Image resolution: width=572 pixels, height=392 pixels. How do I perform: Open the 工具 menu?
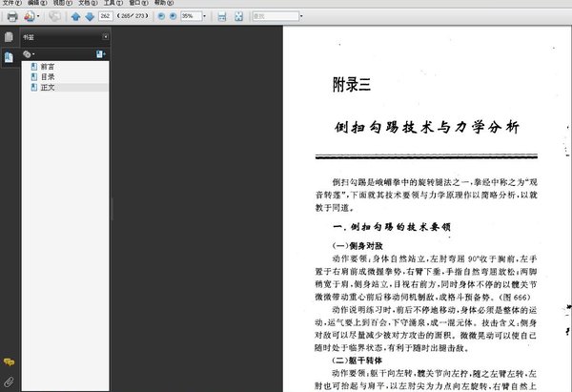coord(112,3)
